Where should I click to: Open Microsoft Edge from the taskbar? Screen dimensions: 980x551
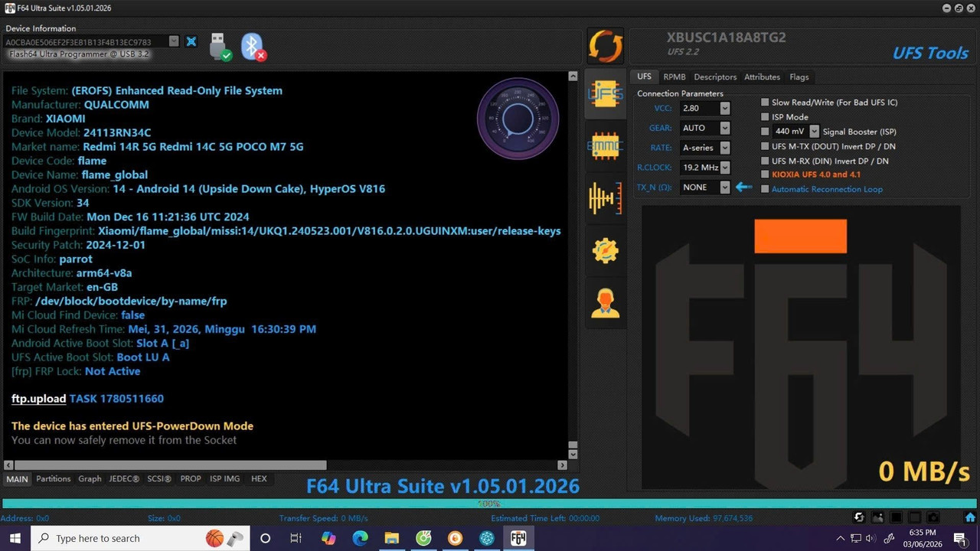pos(360,538)
